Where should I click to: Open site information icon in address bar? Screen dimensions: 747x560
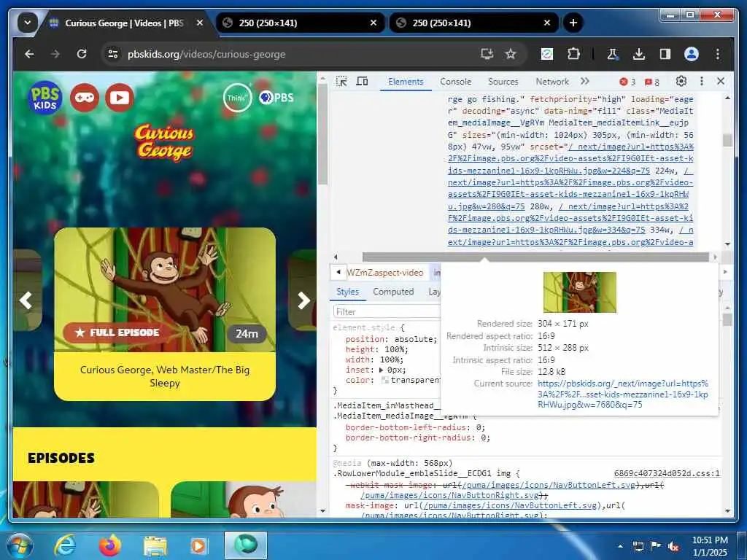113,54
